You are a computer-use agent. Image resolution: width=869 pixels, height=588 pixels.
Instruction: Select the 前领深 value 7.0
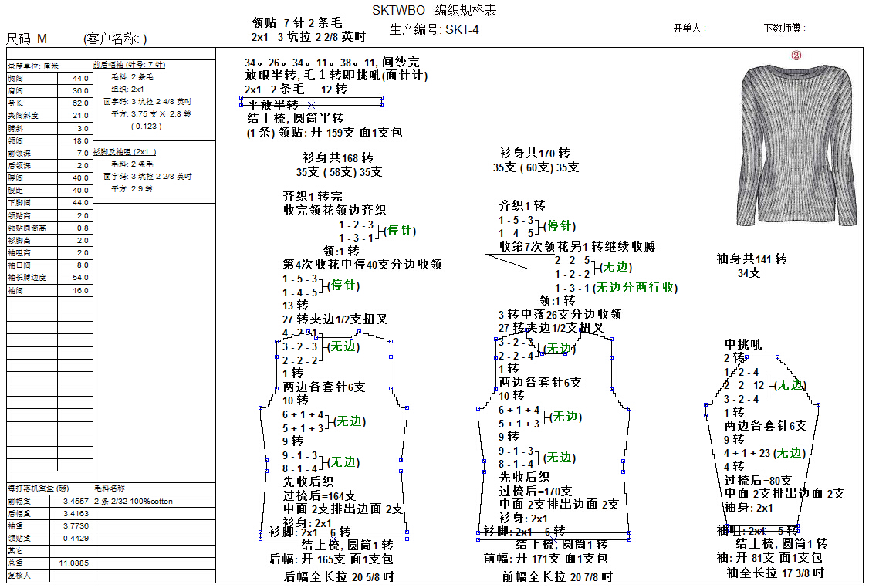coord(83,153)
